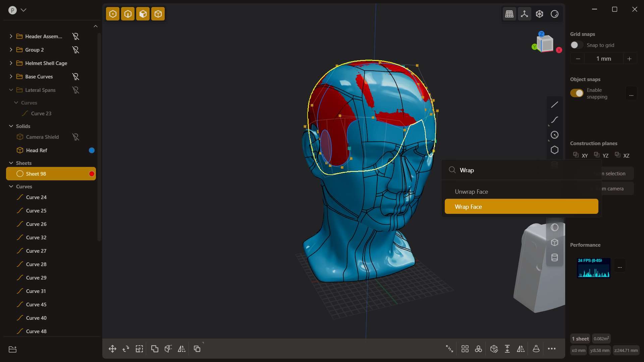
Task: Select the center-point Circle tool
Action: tap(554, 135)
